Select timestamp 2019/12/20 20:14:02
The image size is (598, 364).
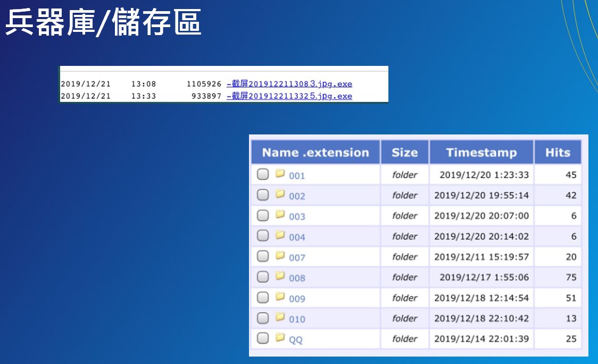pyautogui.click(x=481, y=236)
